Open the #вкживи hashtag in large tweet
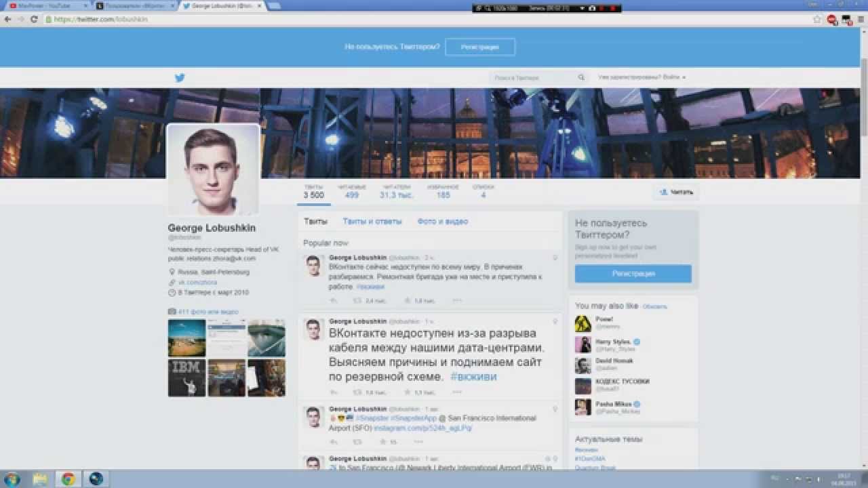Viewport: 868px width, 488px height. [473, 377]
